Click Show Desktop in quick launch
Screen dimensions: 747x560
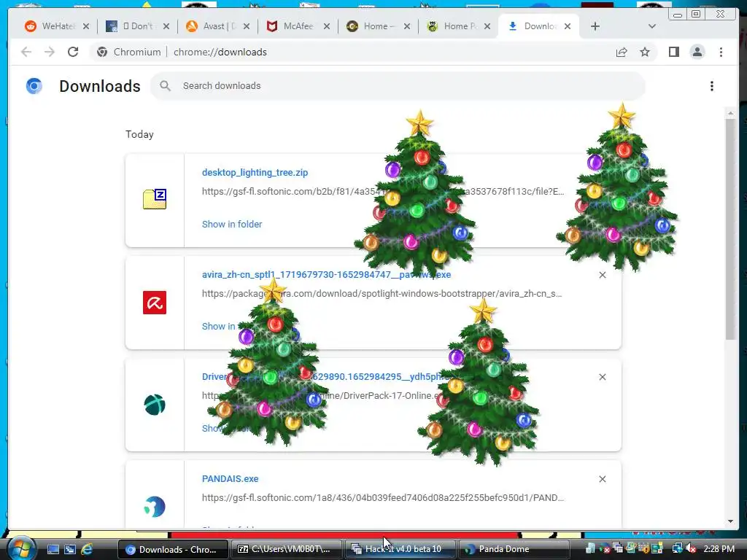[53, 549]
